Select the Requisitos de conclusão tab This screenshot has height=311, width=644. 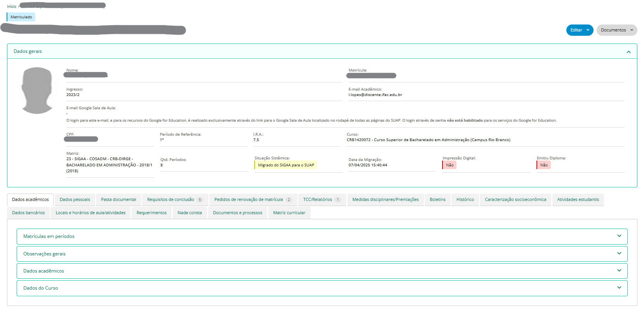(x=175, y=199)
